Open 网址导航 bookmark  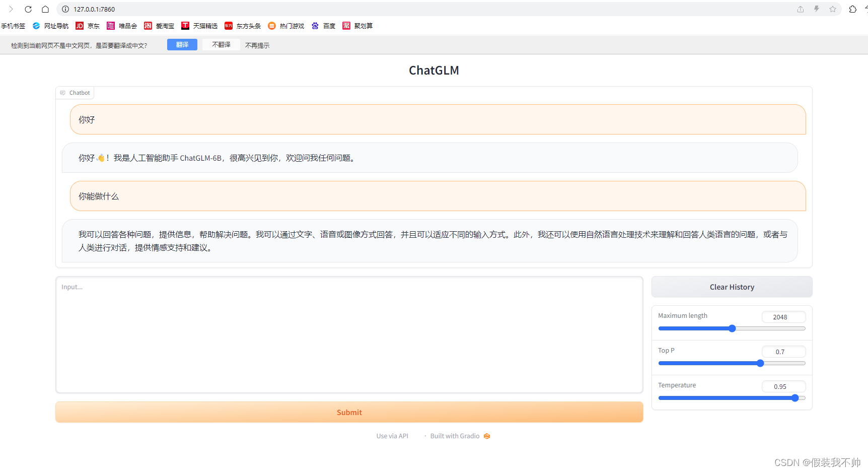(x=50, y=26)
